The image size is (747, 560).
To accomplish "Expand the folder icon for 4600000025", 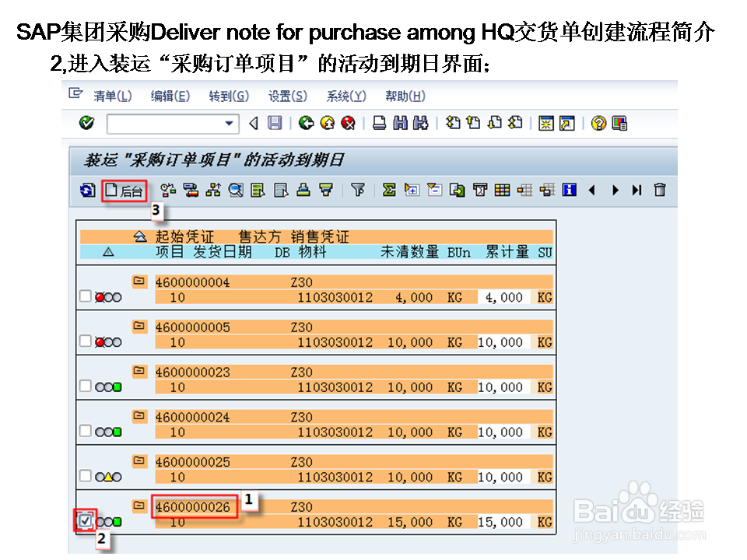I will 139,460.
